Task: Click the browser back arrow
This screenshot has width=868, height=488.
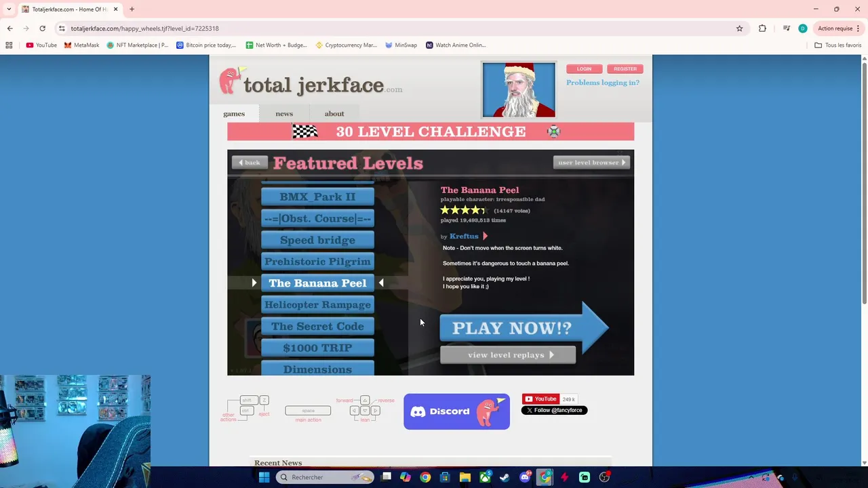Action: pyautogui.click(x=9, y=28)
